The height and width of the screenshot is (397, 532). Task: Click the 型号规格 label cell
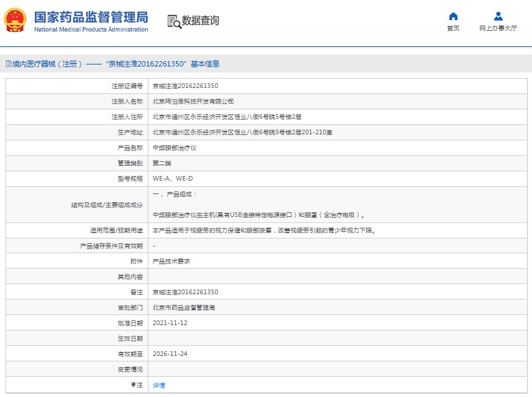(77, 179)
